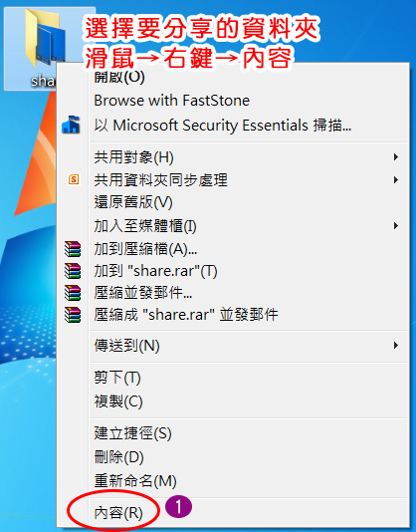Expand the 傳送到(N) submenu arrow
Image resolution: width=416 pixels, height=532 pixels.
395,346
